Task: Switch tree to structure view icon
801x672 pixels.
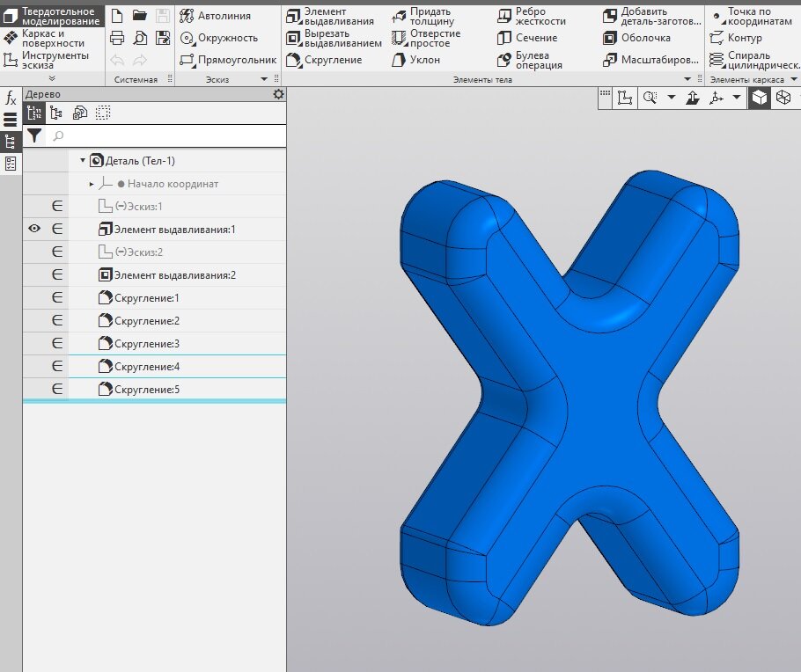Action: (34, 113)
